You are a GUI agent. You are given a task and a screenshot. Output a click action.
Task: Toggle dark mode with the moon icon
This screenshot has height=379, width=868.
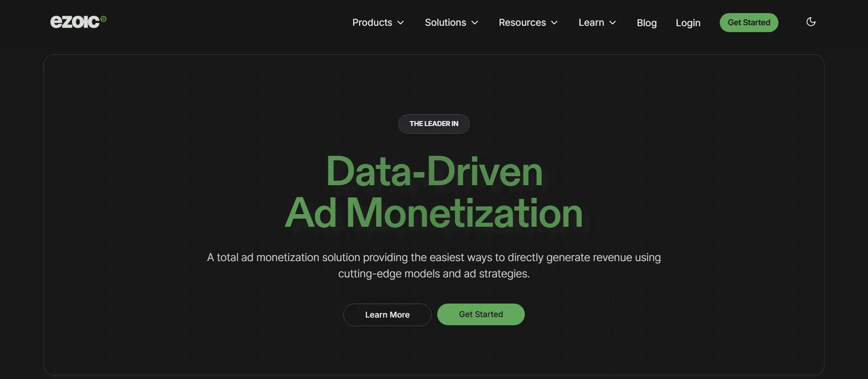click(811, 22)
